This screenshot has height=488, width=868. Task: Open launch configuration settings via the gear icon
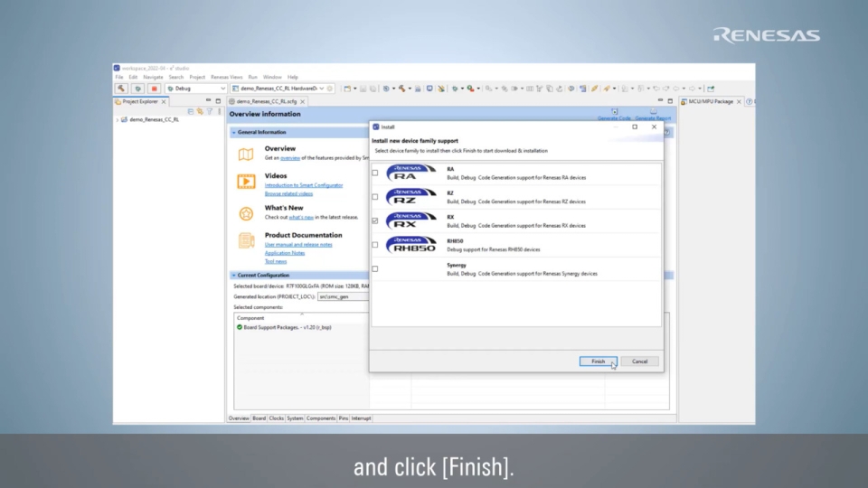(330, 89)
